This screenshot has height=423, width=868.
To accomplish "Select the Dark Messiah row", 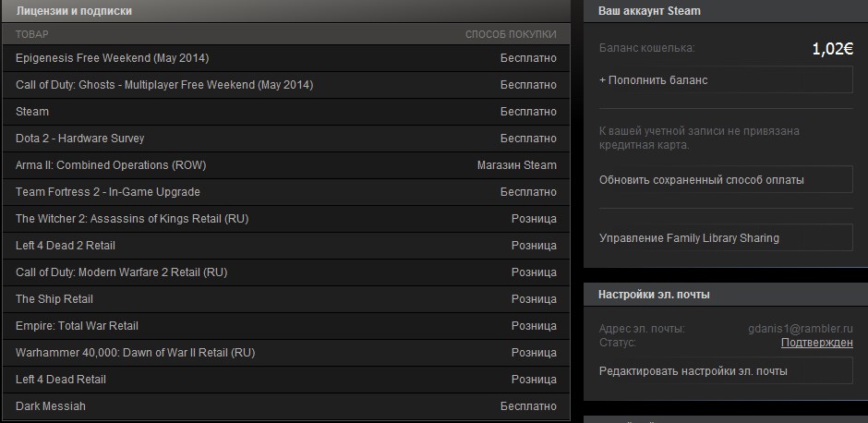I will pyautogui.click(x=286, y=405).
